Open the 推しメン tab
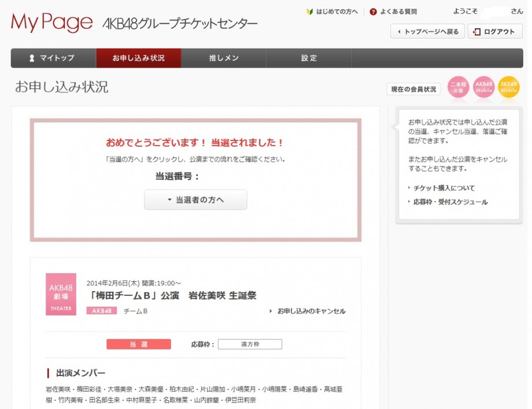The width and height of the screenshot is (532, 409). [x=224, y=58]
